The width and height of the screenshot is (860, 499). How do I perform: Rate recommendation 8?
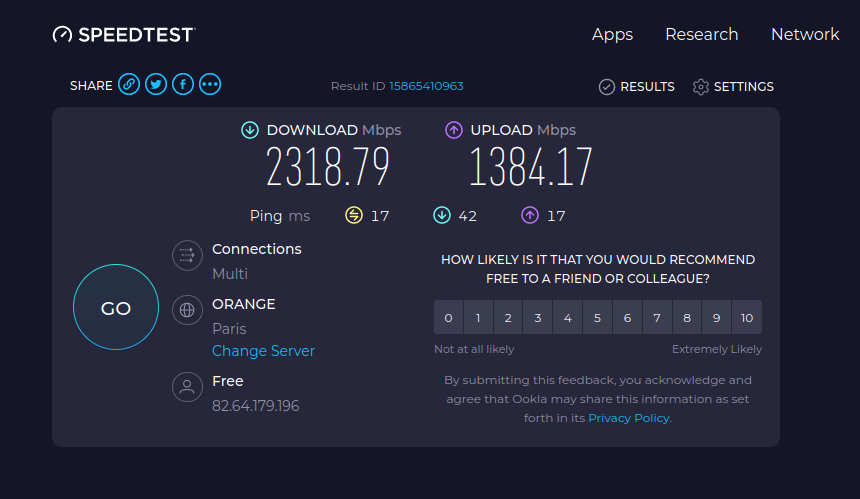(687, 317)
